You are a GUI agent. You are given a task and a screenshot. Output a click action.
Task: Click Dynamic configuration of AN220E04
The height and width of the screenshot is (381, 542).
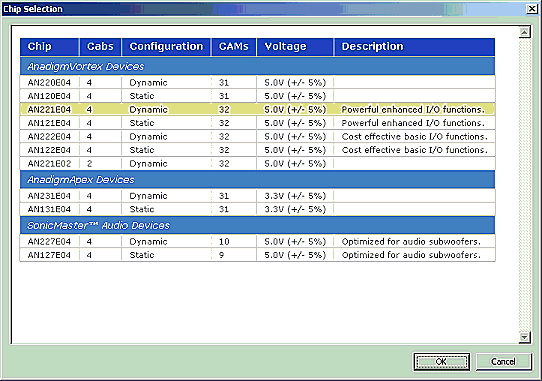148,83
